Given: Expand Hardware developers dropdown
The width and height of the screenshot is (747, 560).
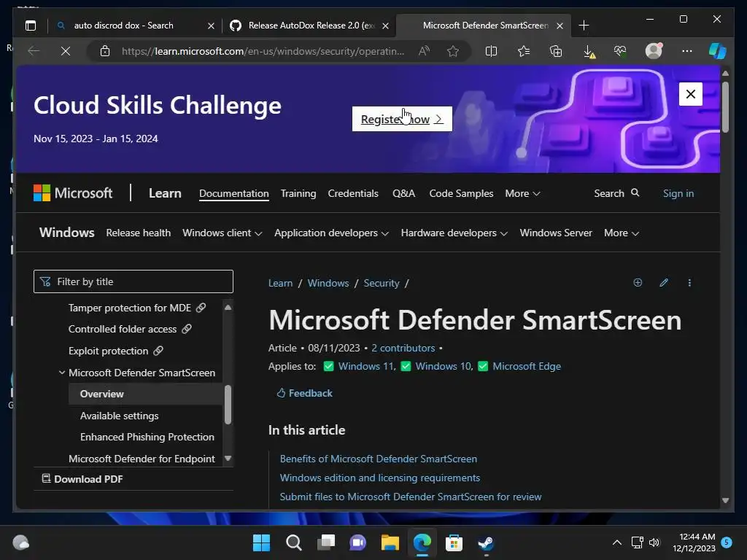Looking at the screenshot, I should pos(454,233).
